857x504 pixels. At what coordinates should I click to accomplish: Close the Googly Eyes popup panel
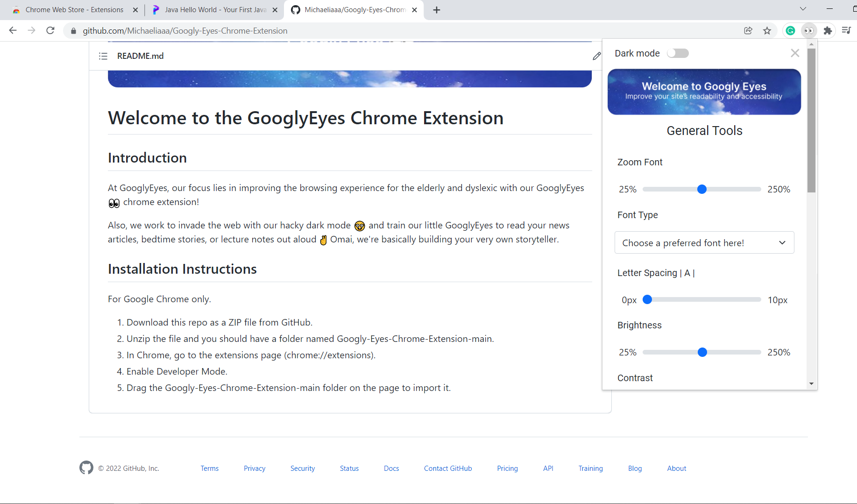(x=795, y=53)
